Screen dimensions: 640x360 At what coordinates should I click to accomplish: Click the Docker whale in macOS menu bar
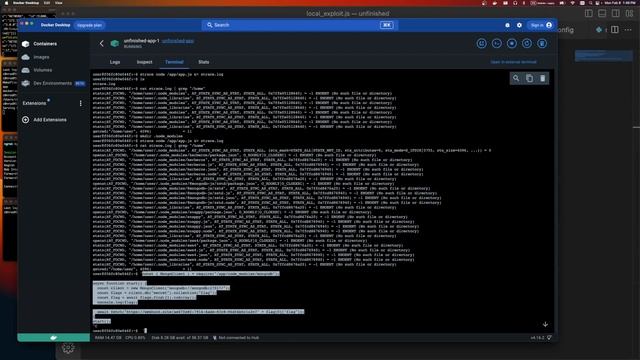pos(494,3)
